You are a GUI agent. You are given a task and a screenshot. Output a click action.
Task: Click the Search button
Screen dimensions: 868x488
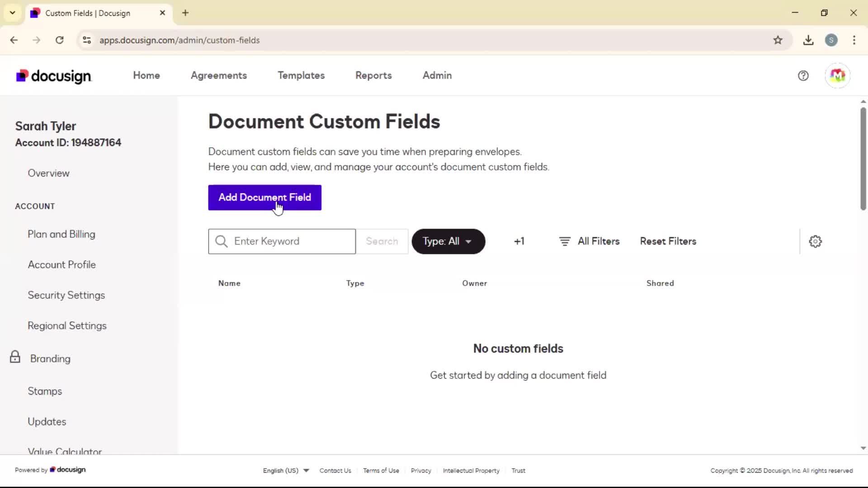[x=382, y=241]
